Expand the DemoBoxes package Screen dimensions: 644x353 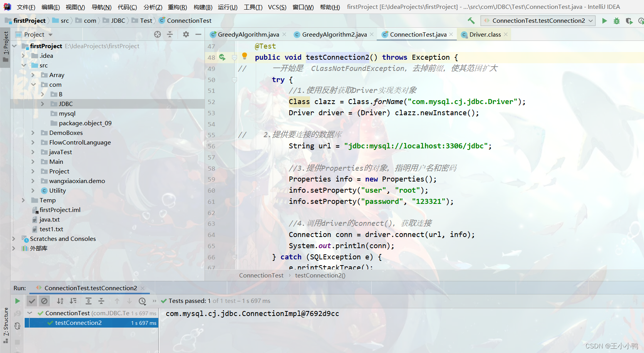click(33, 133)
